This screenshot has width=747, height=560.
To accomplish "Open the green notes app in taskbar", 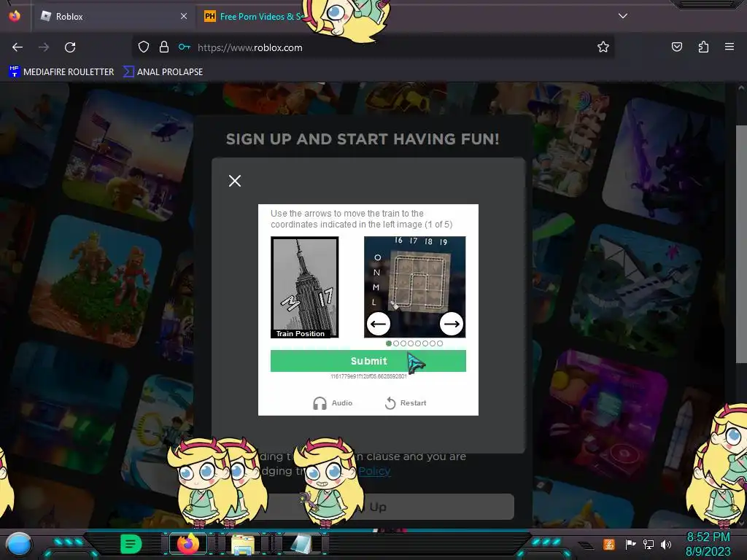I will pos(131,544).
